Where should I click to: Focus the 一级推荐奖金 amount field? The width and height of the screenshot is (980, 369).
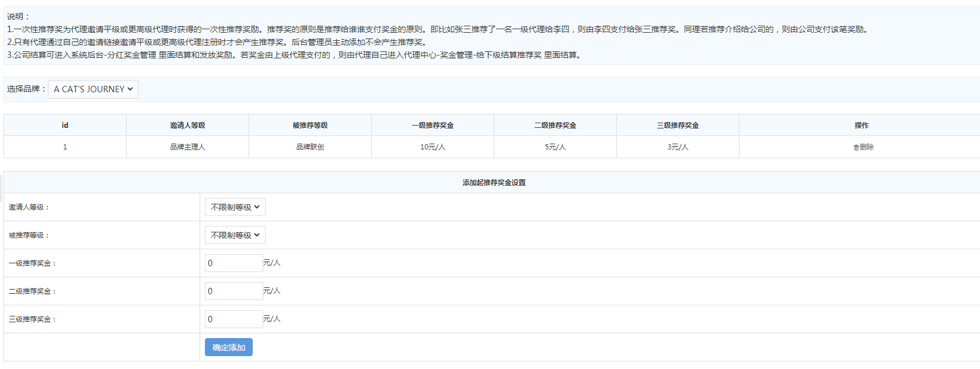pyautogui.click(x=234, y=263)
